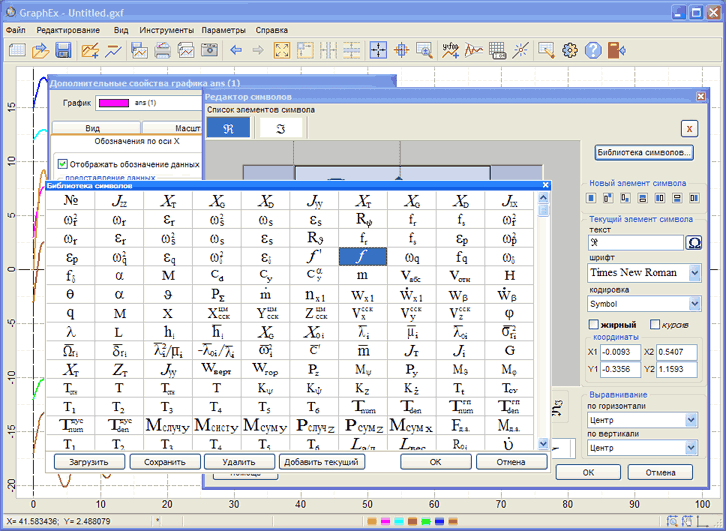This screenshot has width=726, height=531.
Task: Uncheck 'Отображать обозначение данных' checkbox
Action: (63, 164)
